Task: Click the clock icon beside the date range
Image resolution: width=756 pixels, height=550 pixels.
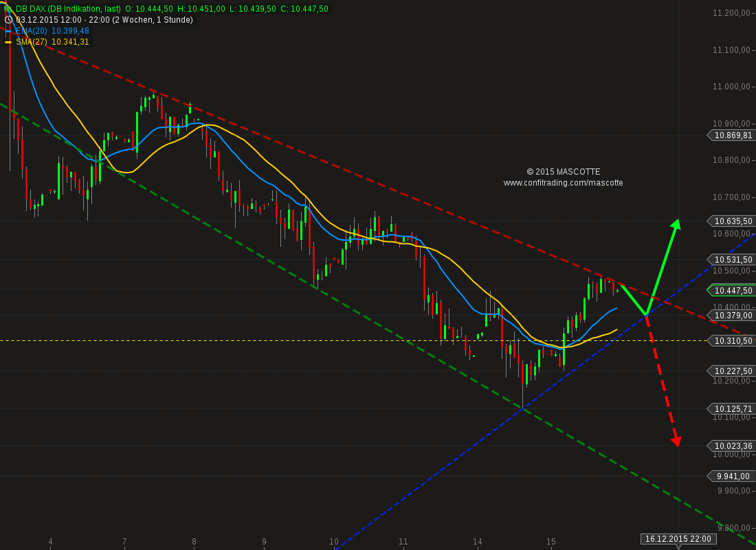Action: [8, 20]
